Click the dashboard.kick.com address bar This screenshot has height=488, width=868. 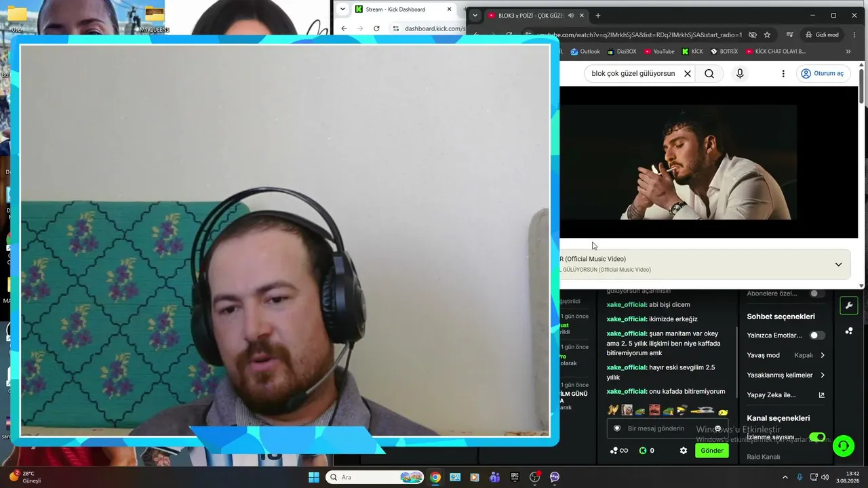pyautogui.click(x=434, y=28)
